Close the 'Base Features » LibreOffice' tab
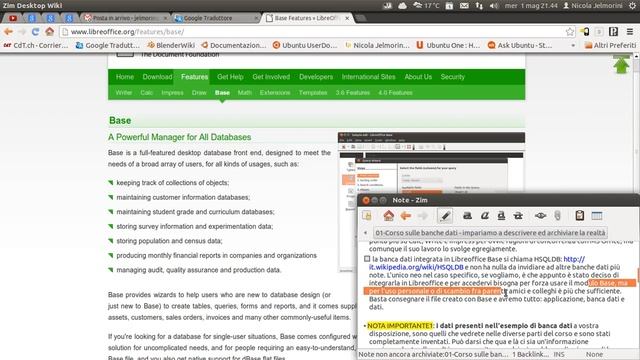 click(x=347, y=18)
